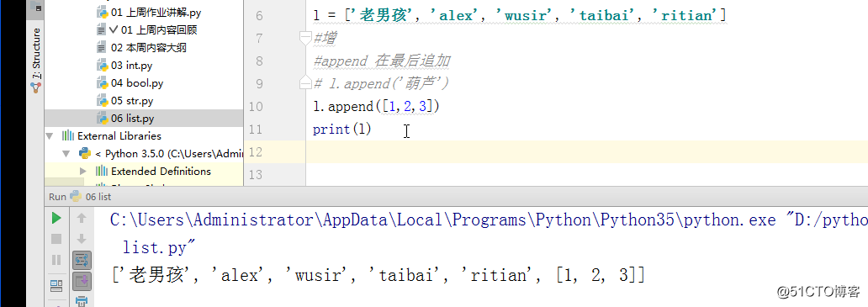Click the Python file icon of 05 str.py
The width and height of the screenshot is (868, 307).
coord(102,101)
